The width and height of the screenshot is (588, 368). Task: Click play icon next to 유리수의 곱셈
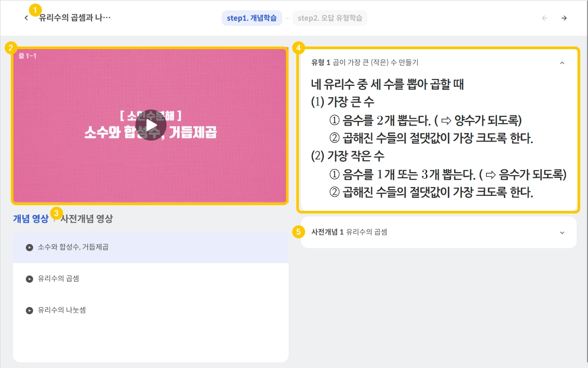(29, 279)
